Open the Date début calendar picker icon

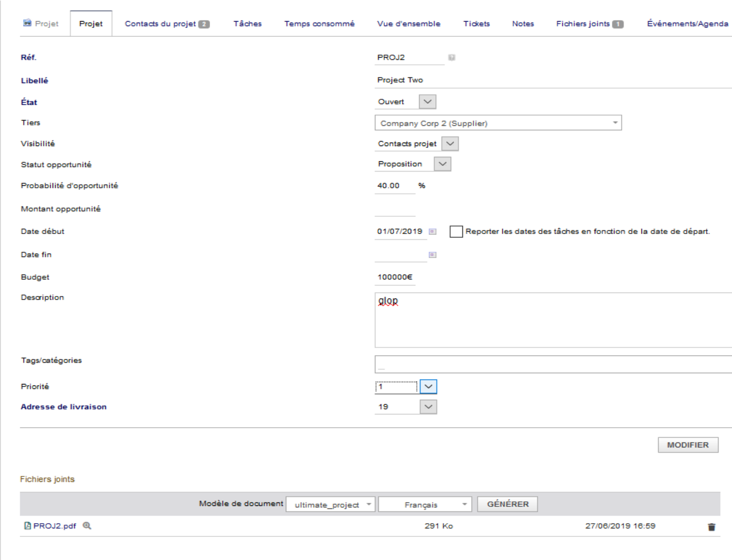point(432,232)
